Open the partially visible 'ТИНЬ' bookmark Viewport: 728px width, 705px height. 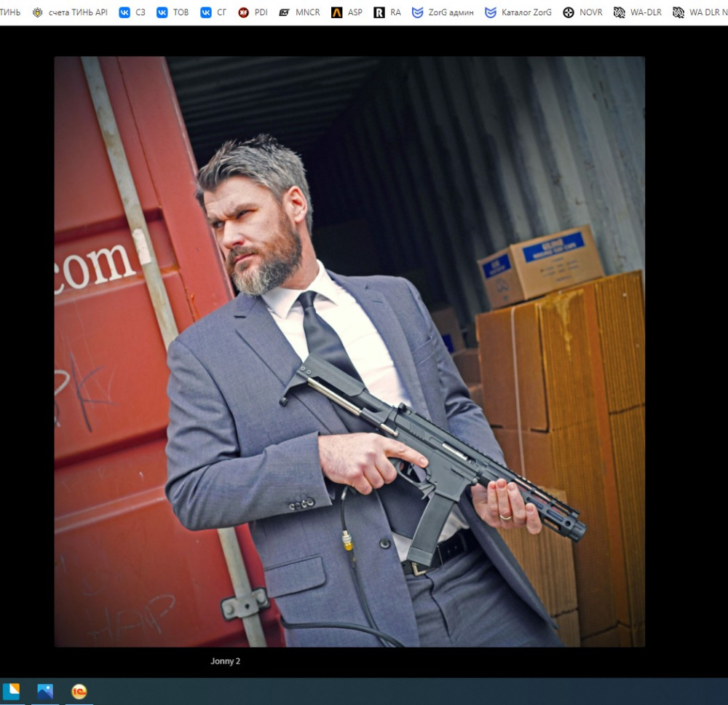point(10,12)
